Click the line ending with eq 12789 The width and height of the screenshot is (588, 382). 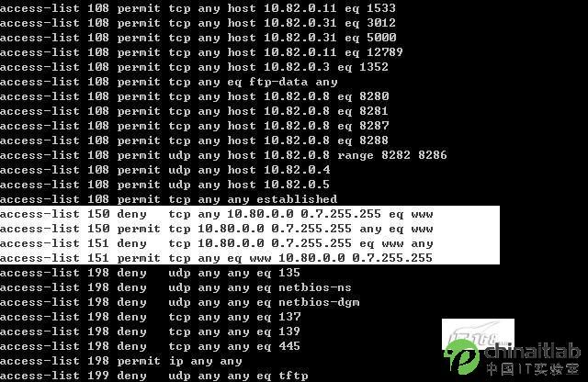[x=201, y=52]
